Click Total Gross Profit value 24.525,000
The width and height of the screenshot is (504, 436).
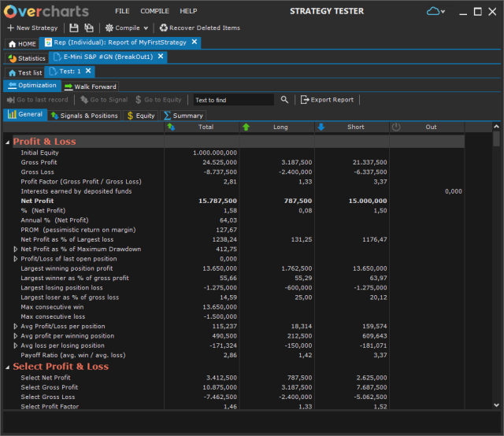click(x=220, y=162)
